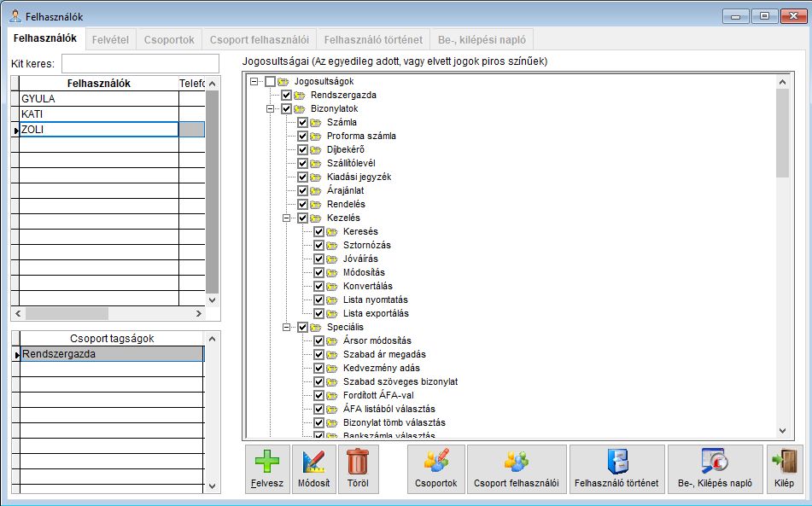Viewport: 812px width, 506px height.
Task: Click the Be-, Kilépés napló icon
Action: 715,461
